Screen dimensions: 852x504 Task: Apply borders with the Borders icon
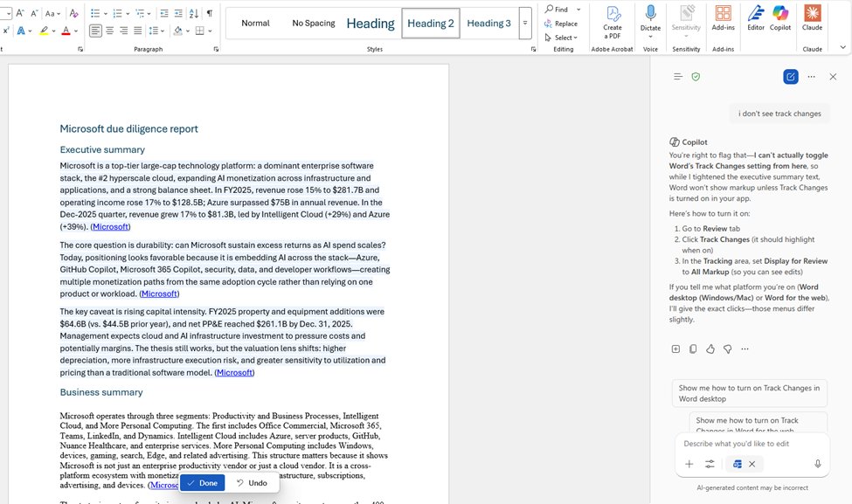pos(200,31)
